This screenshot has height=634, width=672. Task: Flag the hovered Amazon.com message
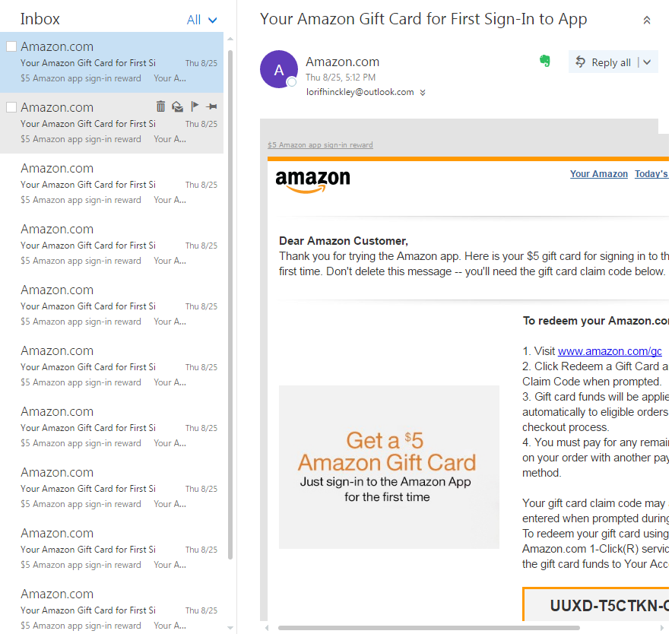(195, 107)
